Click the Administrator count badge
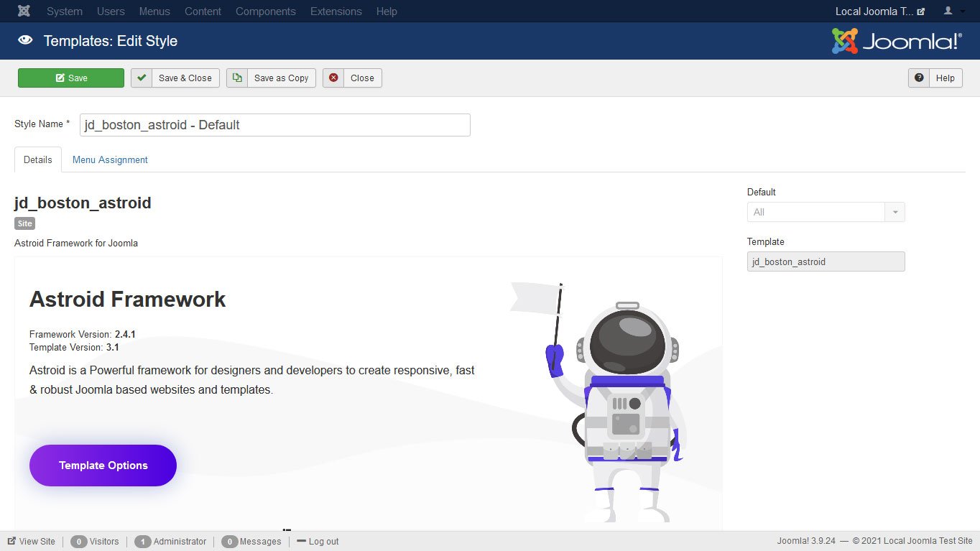This screenshot has width=980, height=551. [x=142, y=542]
